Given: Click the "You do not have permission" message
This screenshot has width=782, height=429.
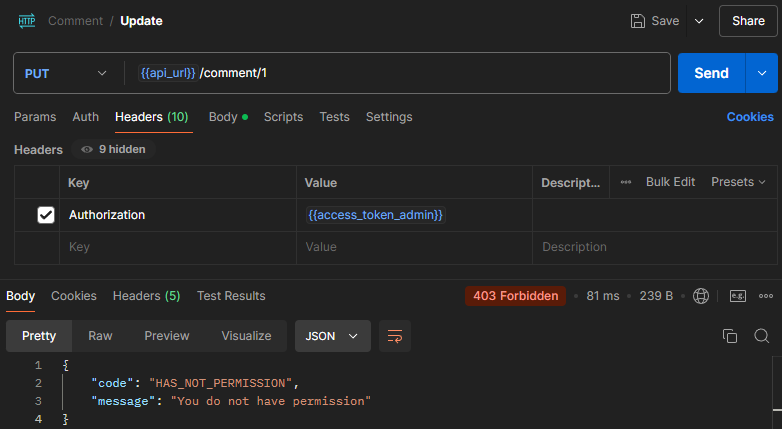Looking at the screenshot, I should pos(271,401).
